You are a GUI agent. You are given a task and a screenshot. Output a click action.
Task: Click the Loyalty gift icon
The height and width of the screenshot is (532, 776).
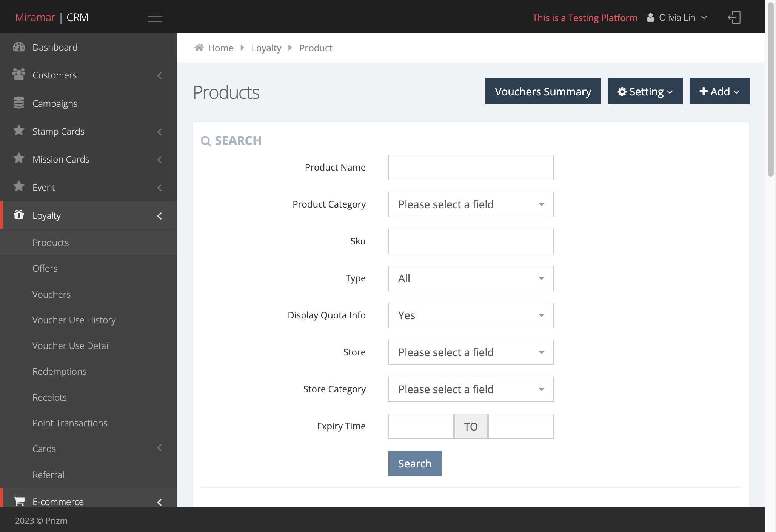tap(19, 214)
